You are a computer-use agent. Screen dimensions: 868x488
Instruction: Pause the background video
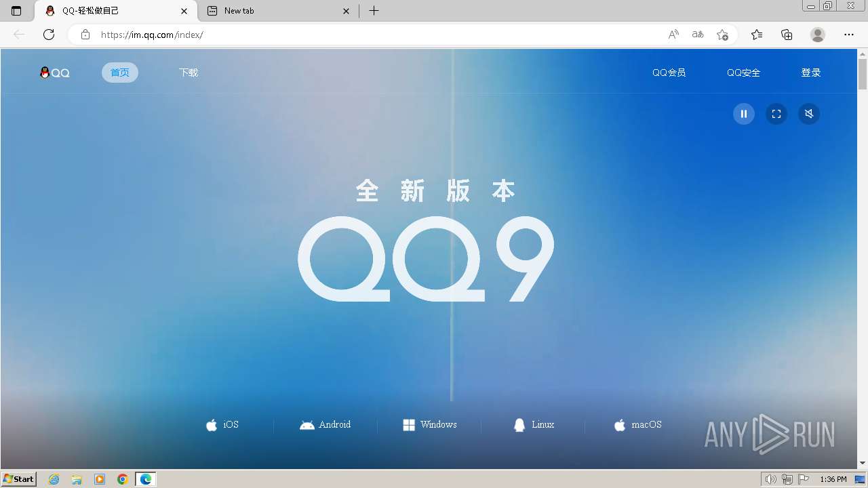744,114
